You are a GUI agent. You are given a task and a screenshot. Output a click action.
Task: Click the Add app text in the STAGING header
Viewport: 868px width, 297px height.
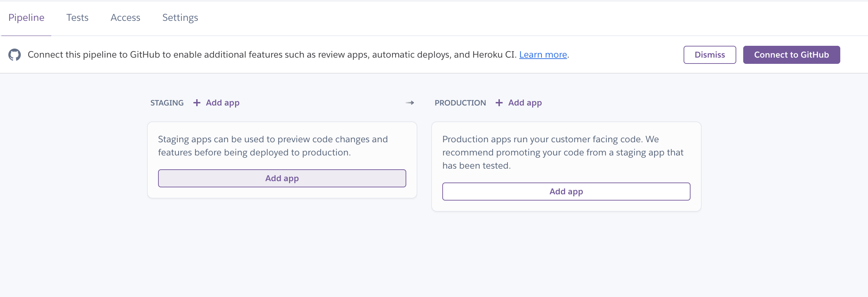[223, 103]
